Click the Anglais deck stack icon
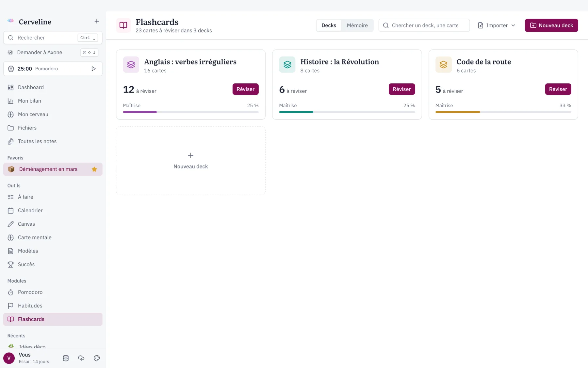Viewport: 588px width, 368px height. click(x=131, y=65)
